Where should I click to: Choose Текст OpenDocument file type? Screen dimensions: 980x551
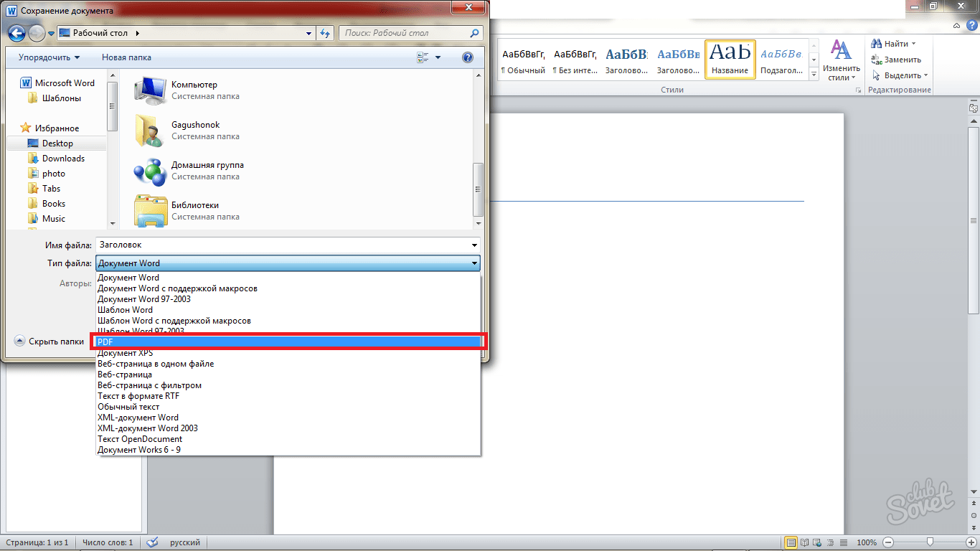tap(288, 439)
